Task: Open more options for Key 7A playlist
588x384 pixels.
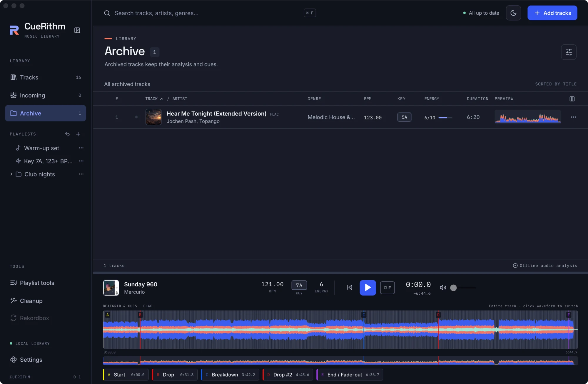Action: [x=81, y=161]
